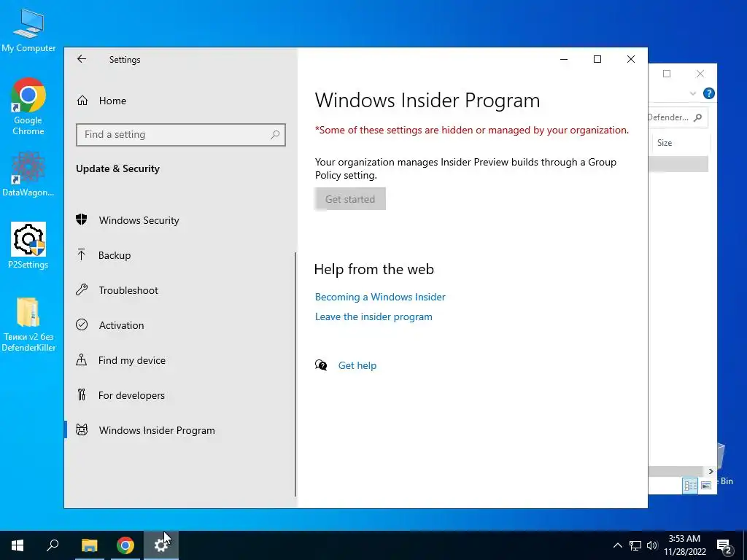Click the help icon in Explorer window
Image resolution: width=747 pixels, height=560 pixels.
(708, 93)
